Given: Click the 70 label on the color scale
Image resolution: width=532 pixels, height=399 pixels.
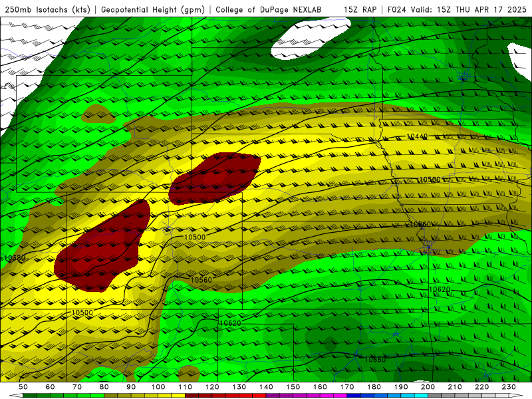Looking at the screenshot, I should tap(77, 387).
